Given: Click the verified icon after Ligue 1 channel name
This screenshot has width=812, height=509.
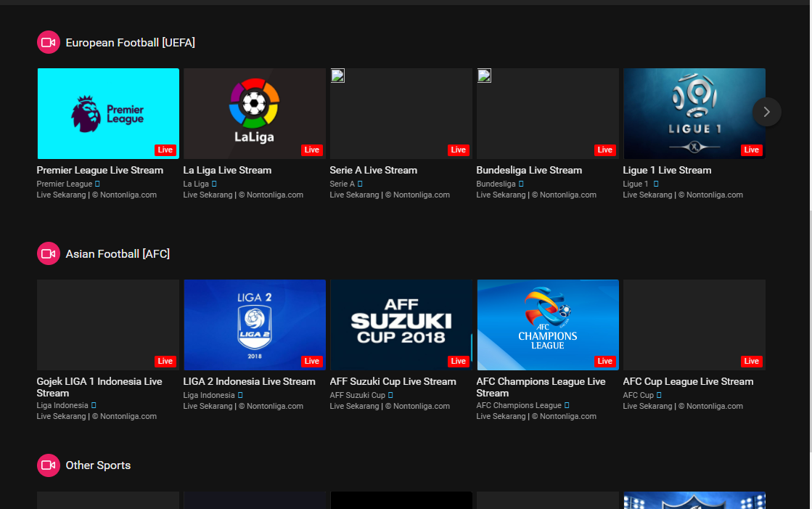Looking at the screenshot, I should pyautogui.click(x=656, y=184).
